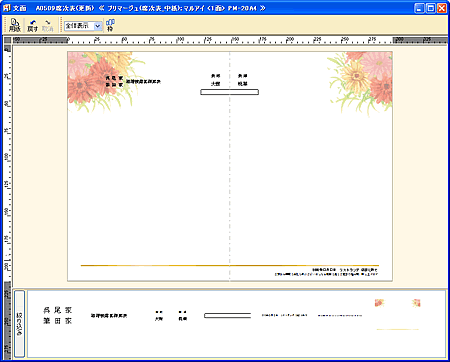Maximize the 文面 window
The width and height of the screenshot is (450, 362).
pos(431,8)
